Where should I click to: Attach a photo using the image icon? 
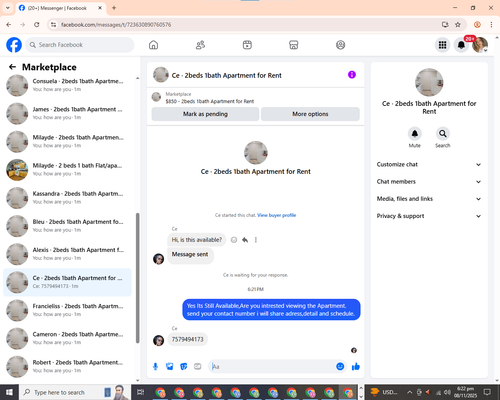(x=170, y=367)
